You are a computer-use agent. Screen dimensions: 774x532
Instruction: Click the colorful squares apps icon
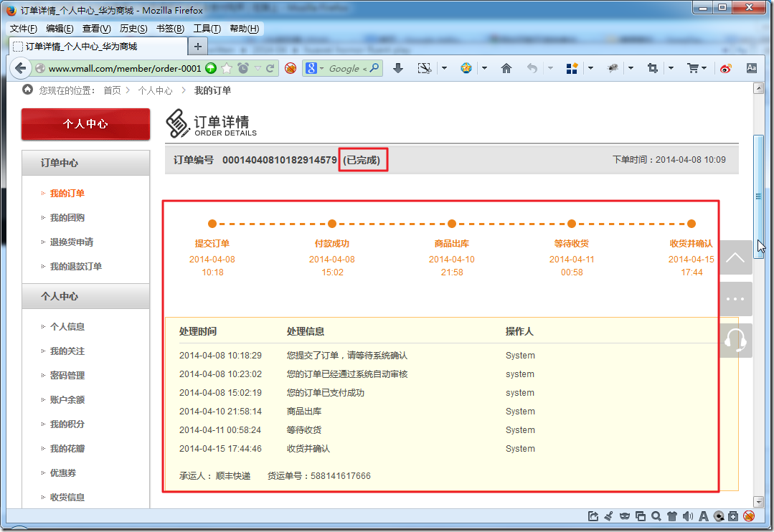(x=572, y=68)
